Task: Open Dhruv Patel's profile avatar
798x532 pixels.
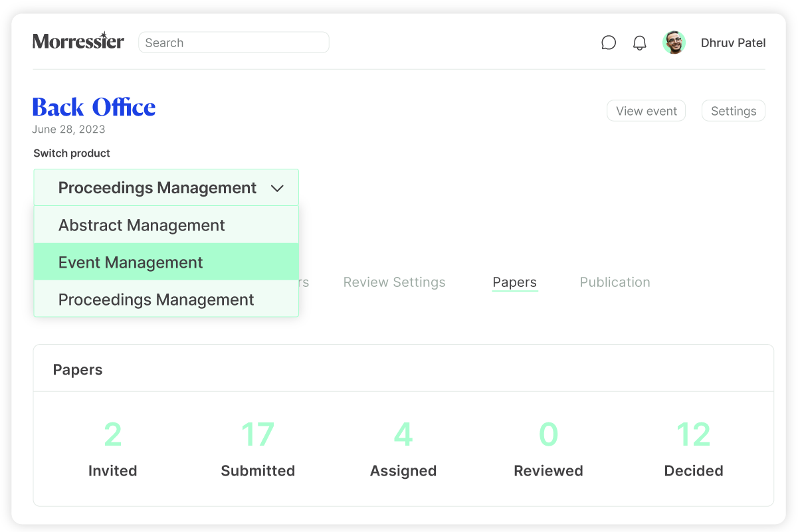Action: [x=674, y=43]
